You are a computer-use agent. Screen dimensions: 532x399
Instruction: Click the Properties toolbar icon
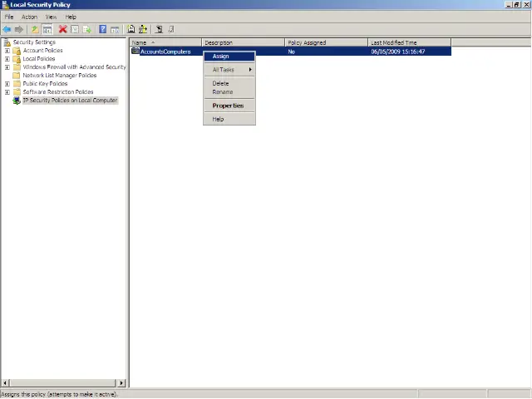[x=75, y=30]
